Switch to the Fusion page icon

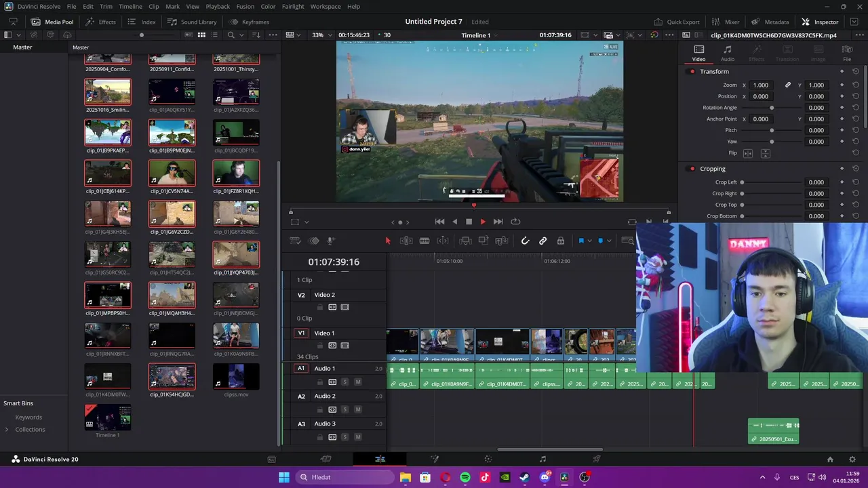click(435, 459)
